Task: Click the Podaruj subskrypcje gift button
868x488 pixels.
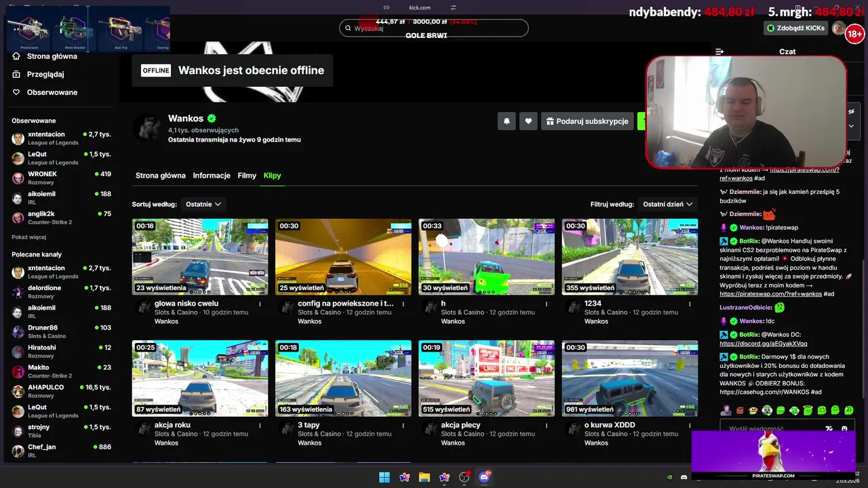Action: pos(587,121)
